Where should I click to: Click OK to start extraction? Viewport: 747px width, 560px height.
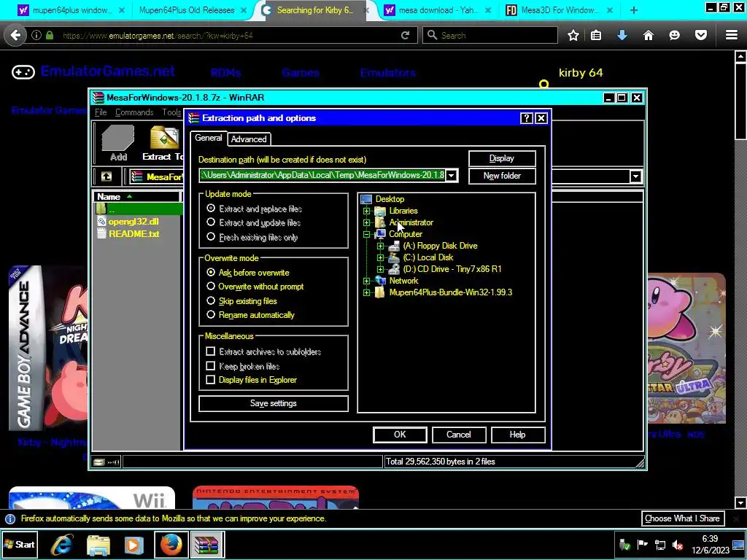400,435
